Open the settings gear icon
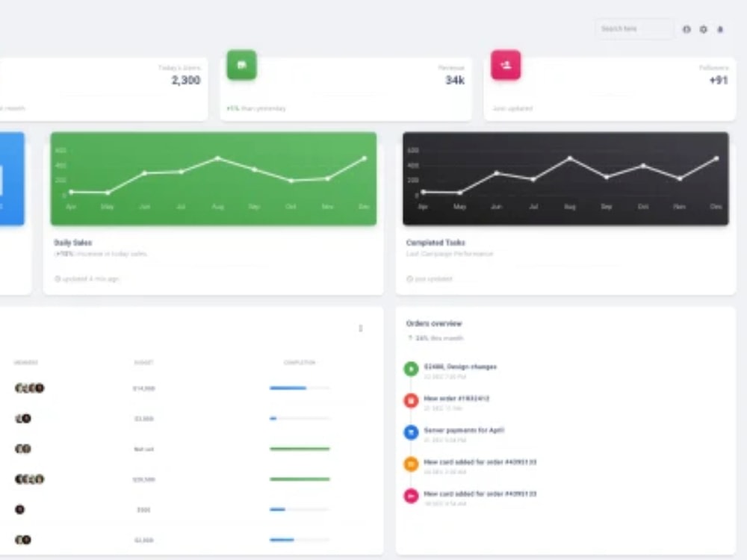 [703, 29]
